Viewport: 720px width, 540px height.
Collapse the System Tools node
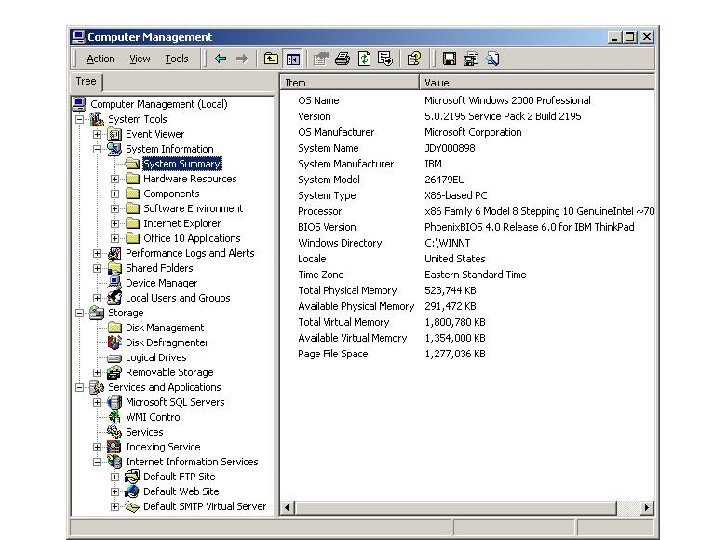click(80, 119)
